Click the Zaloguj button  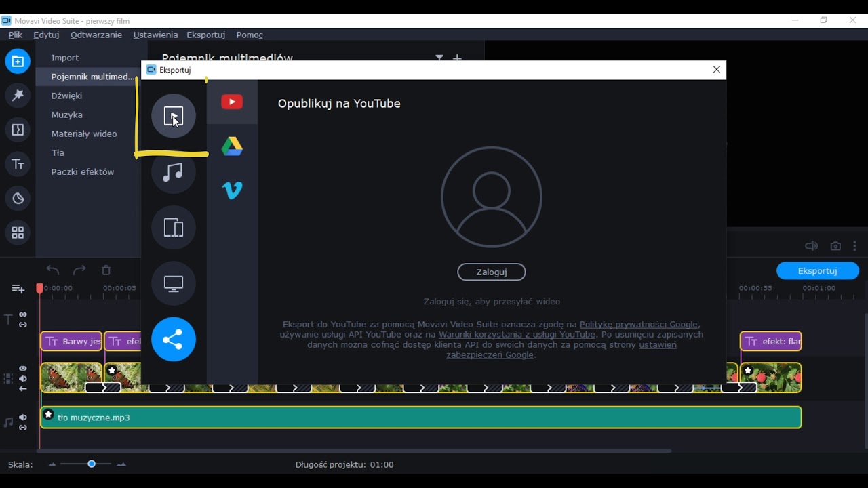[x=492, y=272]
